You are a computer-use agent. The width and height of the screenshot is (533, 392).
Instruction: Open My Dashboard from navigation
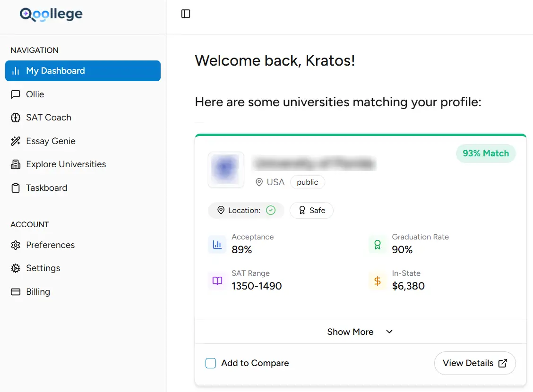[83, 71]
